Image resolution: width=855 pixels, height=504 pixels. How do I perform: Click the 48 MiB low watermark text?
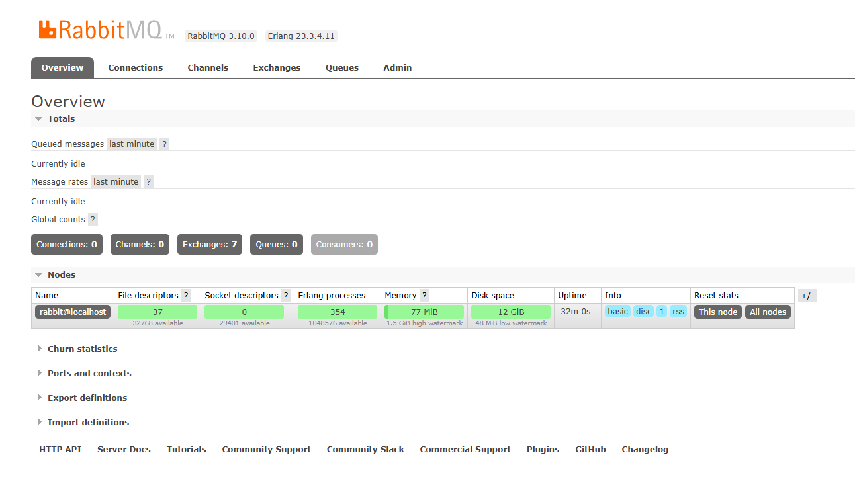(x=511, y=323)
